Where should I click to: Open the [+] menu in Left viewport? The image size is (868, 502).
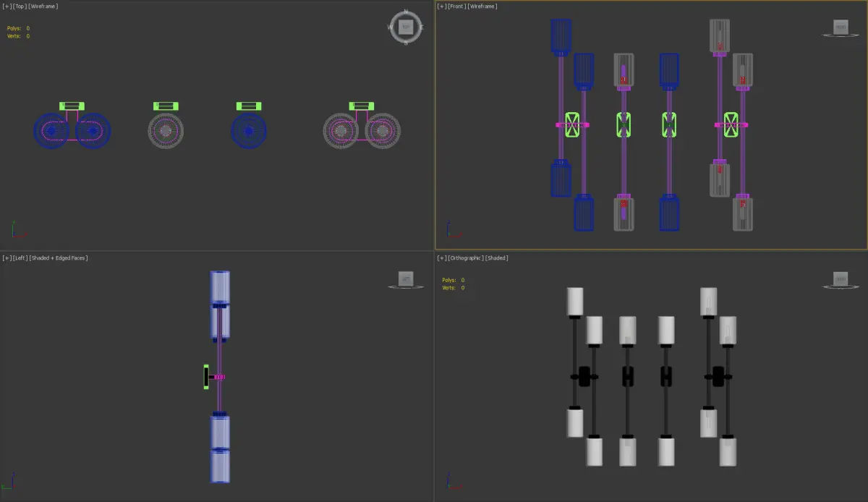[7, 258]
